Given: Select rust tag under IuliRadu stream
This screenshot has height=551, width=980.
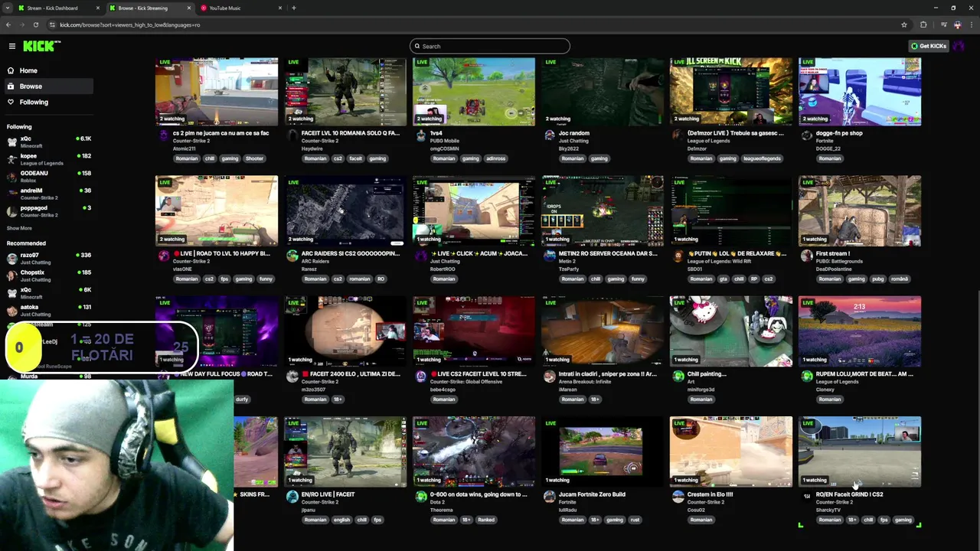Looking at the screenshot, I should click(635, 520).
